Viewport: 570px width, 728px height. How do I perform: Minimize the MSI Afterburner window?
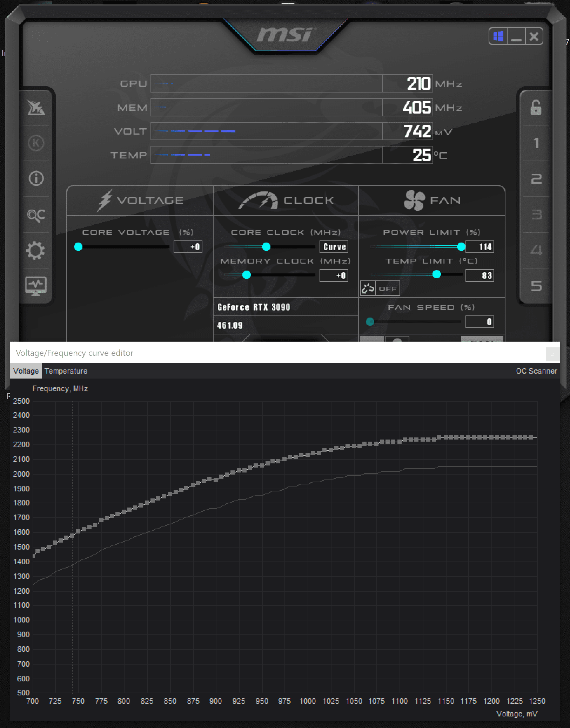[x=516, y=36]
